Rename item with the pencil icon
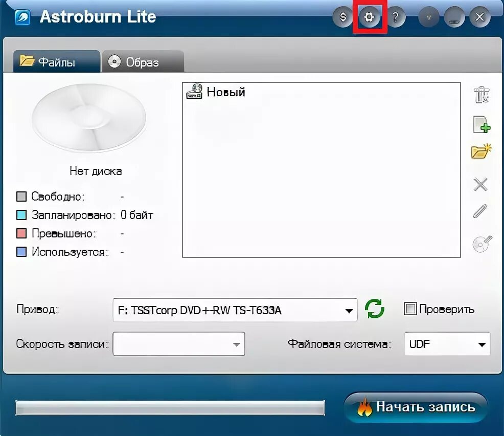The image size is (504, 436). (x=480, y=211)
